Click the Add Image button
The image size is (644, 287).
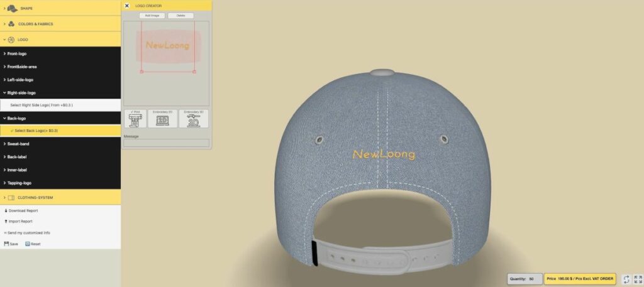pyautogui.click(x=152, y=16)
